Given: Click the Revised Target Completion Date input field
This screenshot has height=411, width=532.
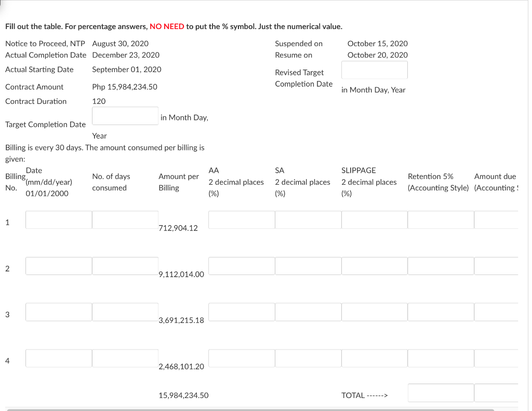Looking at the screenshot, I should tap(374, 70).
